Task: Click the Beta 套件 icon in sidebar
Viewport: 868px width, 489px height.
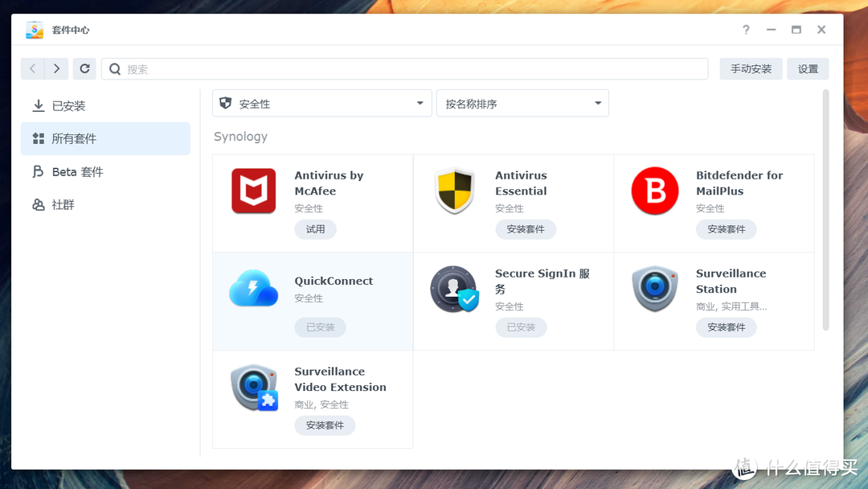Action: (x=39, y=171)
